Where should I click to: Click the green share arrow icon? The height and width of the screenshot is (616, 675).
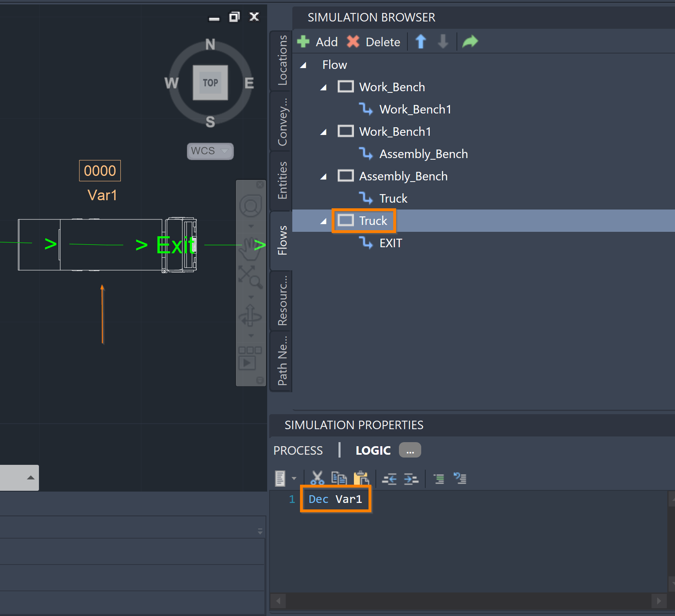click(470, 41)
